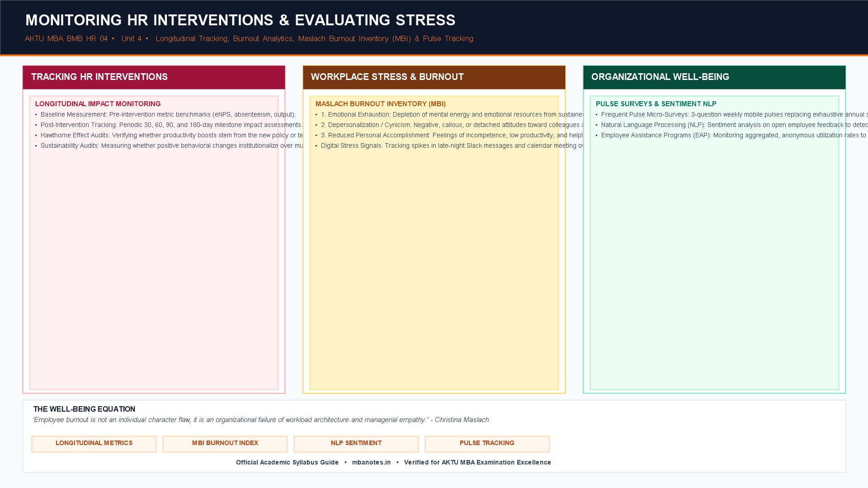Click the Employee Assistance Programs (EAP) bullet
Screen dimensions: 868x488
pyautogui.click(x=731, y=136)
